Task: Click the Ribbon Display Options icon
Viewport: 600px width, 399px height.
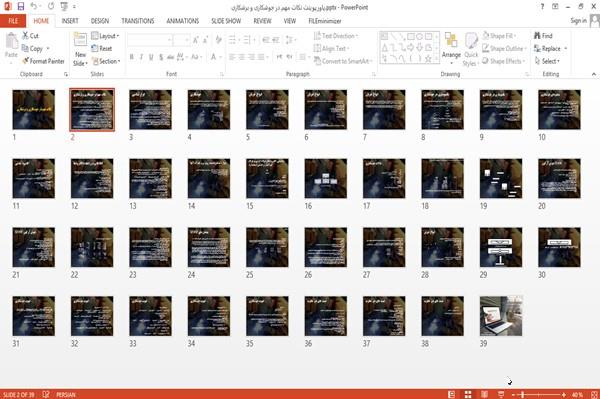Action: pos(555,7)
